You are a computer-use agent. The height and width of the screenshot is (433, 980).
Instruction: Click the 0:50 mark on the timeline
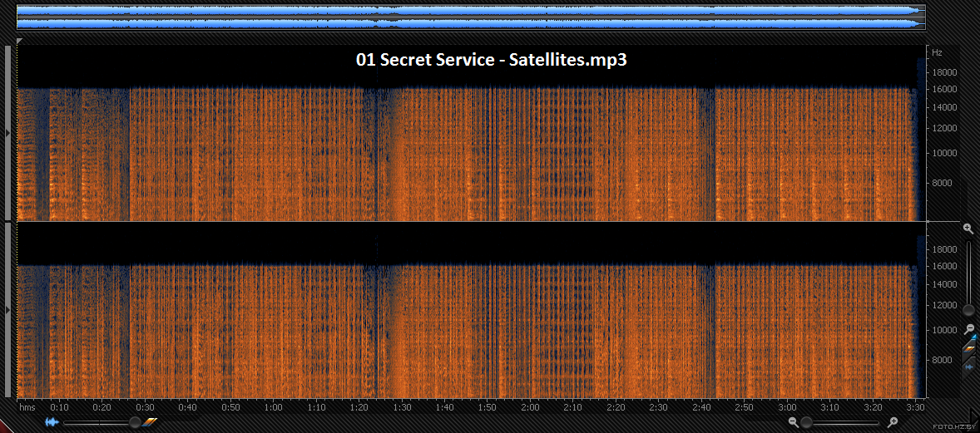click(x=230, y=407)
